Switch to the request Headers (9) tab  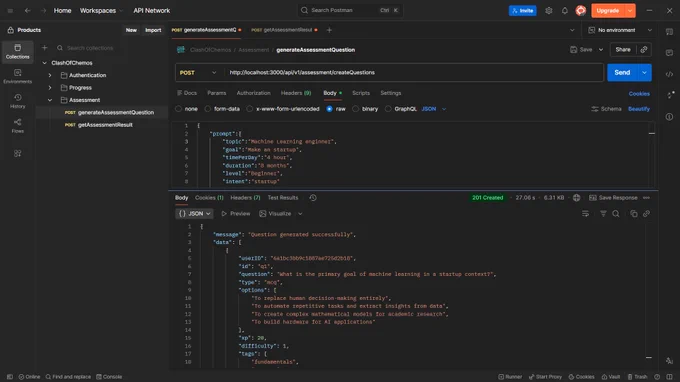coord(296,93)
